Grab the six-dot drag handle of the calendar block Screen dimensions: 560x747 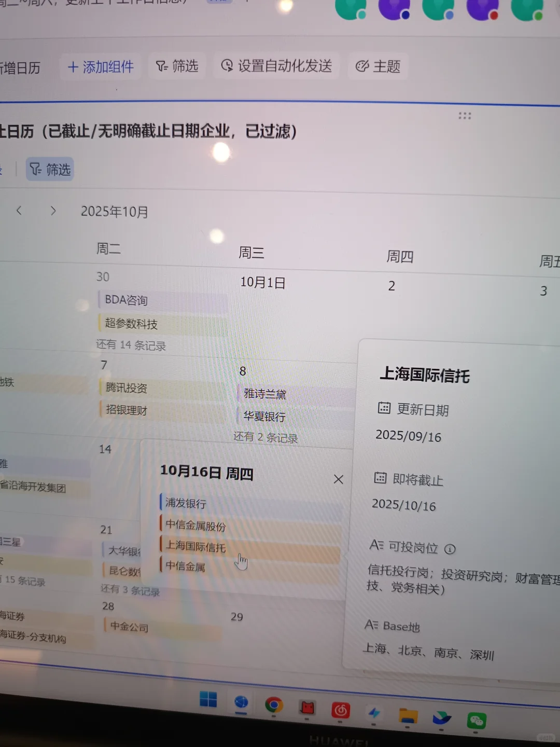point(465,116)
